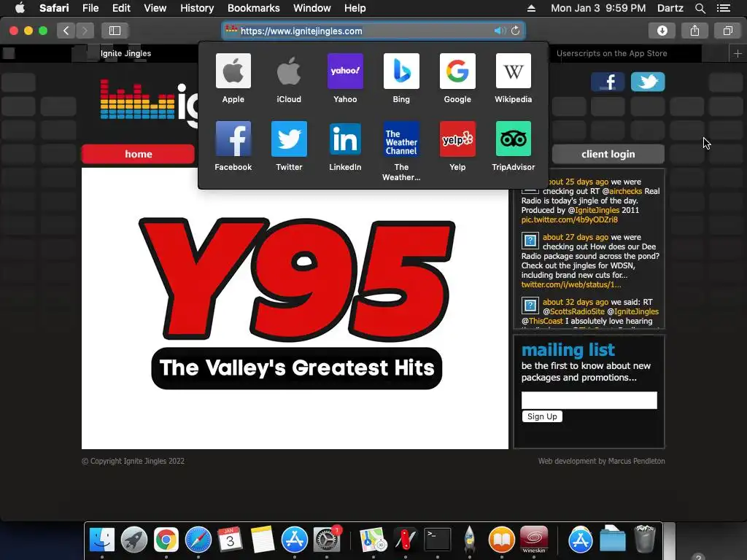
Task: Click the mailing list email field
Action: [589, 400]
